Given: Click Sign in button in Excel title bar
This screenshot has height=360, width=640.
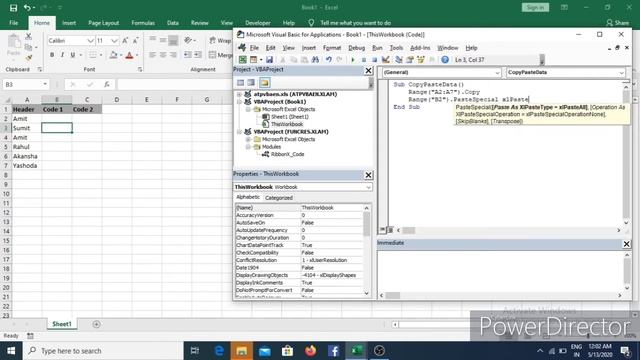Looking at the screenshot, I should click(535, 7).
